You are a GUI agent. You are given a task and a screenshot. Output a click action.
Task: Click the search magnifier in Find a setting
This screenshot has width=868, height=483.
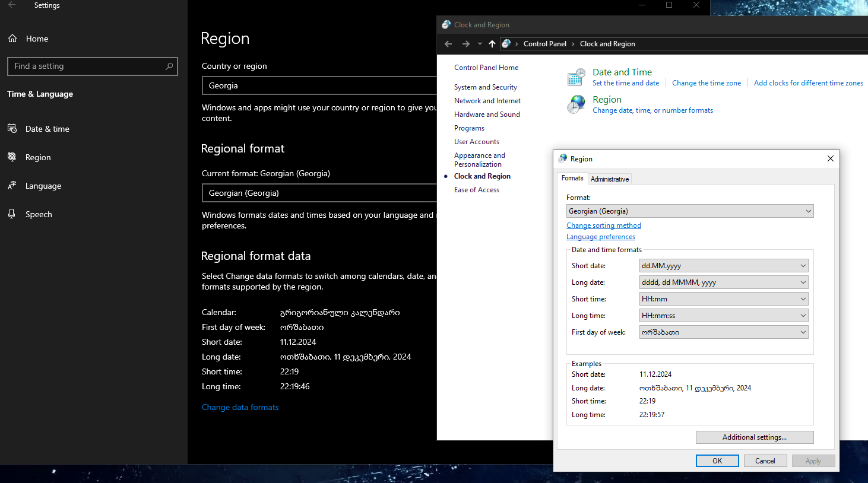[x=169, y=66]
